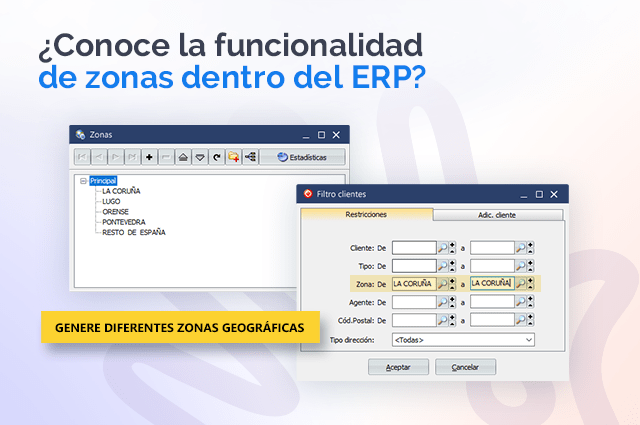Select RESTO DE ESPAÑA tree item

tap(133, 232)
